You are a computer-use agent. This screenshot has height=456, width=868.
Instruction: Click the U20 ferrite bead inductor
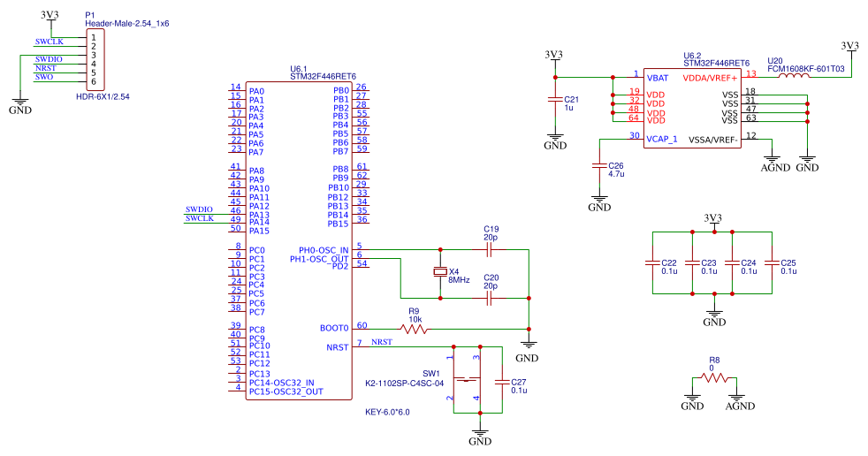pos(793,76)
